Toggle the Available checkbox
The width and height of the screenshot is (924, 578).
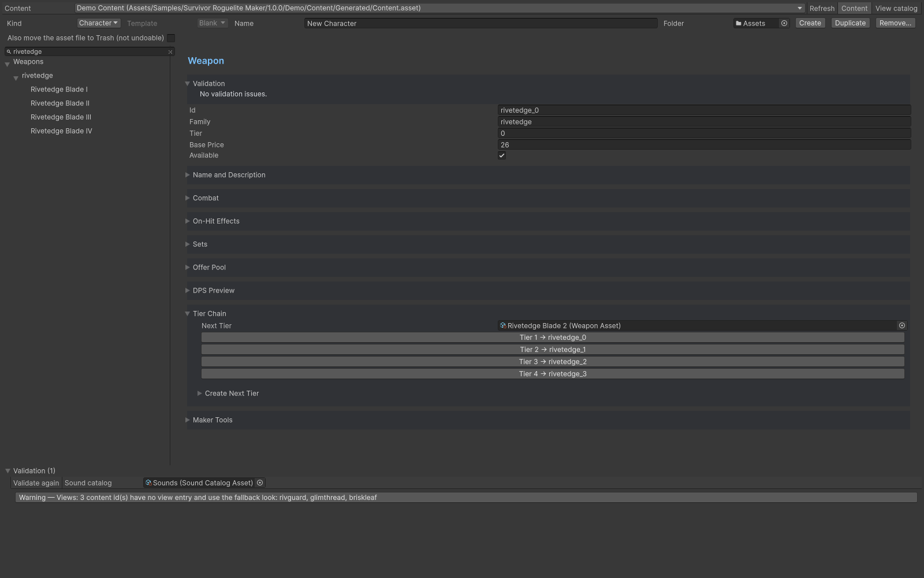point(502,155)
